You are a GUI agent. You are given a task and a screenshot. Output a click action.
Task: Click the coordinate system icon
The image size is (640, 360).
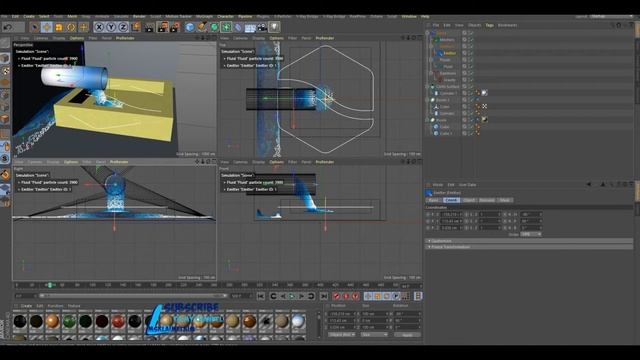click(x=136, y=27)
